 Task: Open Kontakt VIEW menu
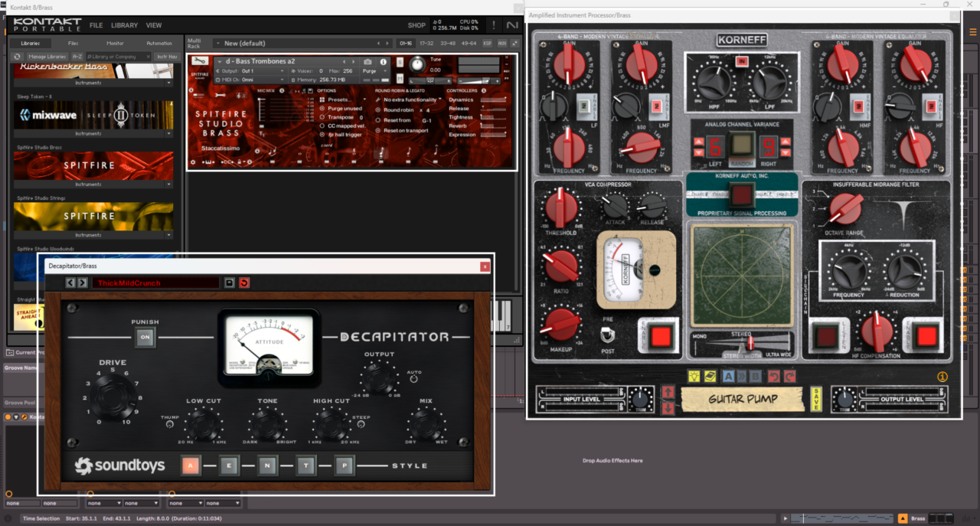tap(154, 25)
